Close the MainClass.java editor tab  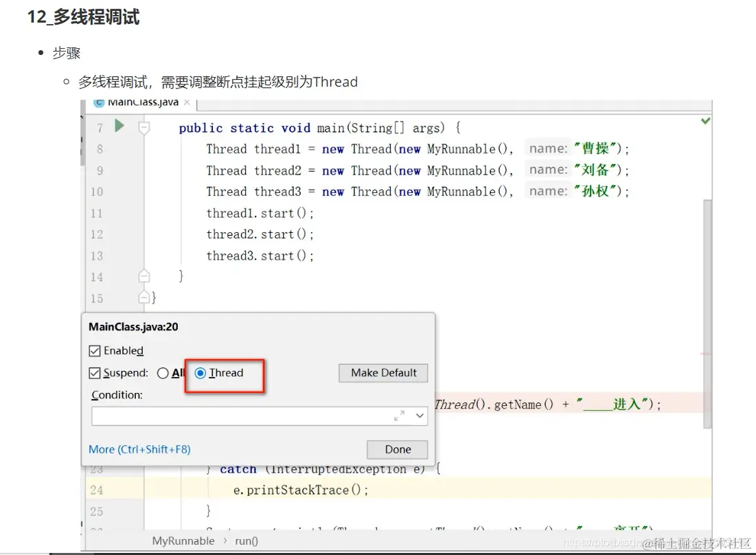click(187, 102)
